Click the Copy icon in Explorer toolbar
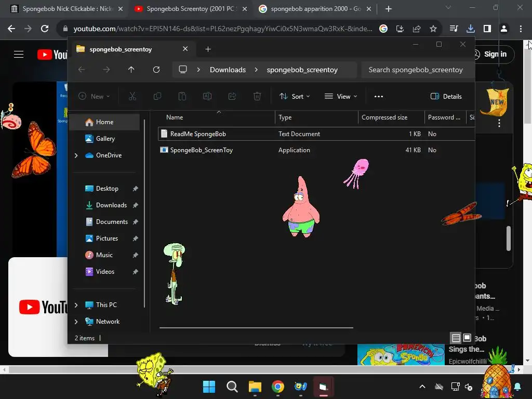The width and height of the screenshot is (532, 399). (x=157, y=96)
